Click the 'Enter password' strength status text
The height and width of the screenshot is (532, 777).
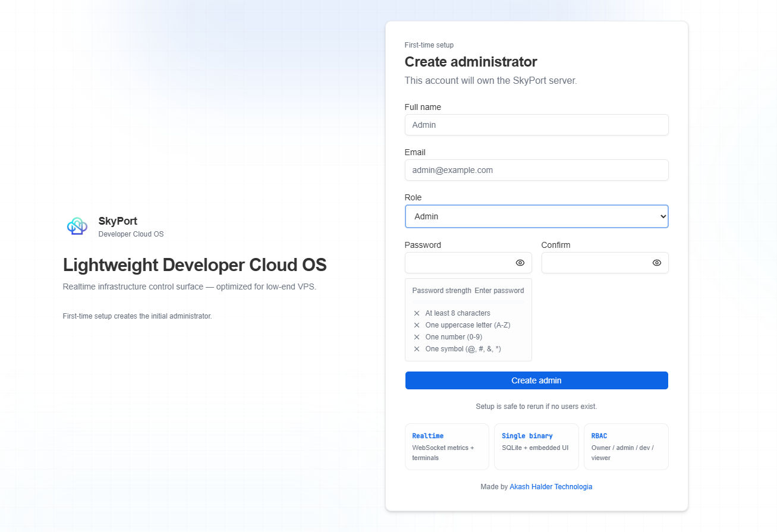(x=499, y=291)
